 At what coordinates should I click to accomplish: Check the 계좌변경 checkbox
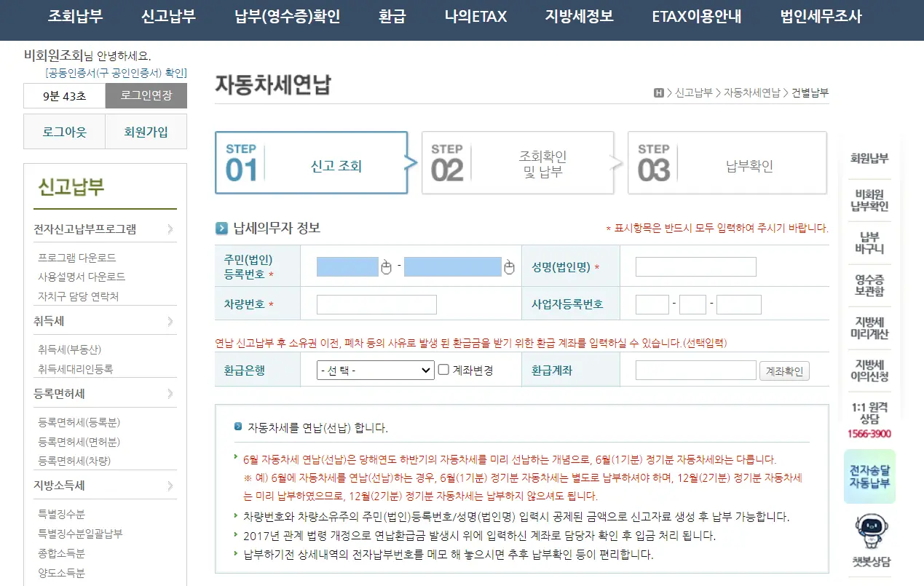[443, 370]
